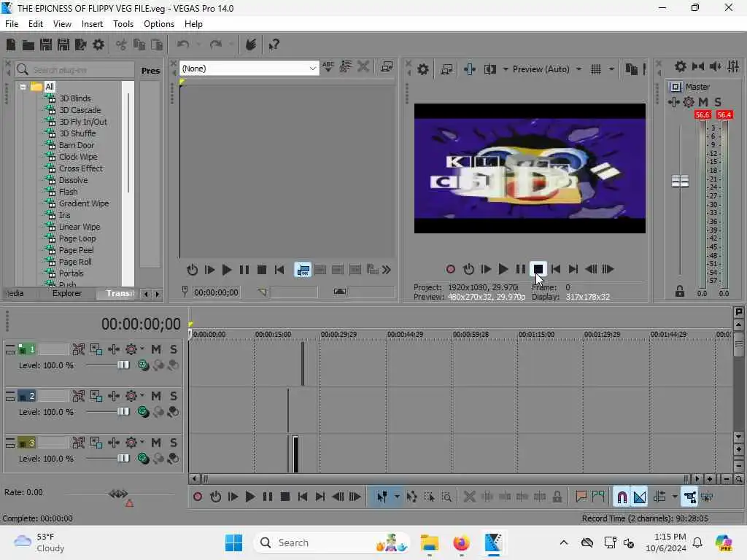
Task: Open the Insert menu
Action: (92, 24)
